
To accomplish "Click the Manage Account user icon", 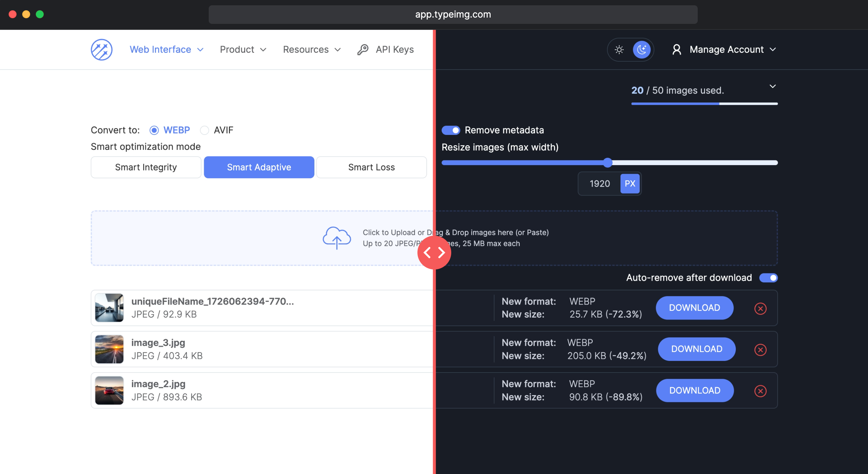I will coord(676,50).
